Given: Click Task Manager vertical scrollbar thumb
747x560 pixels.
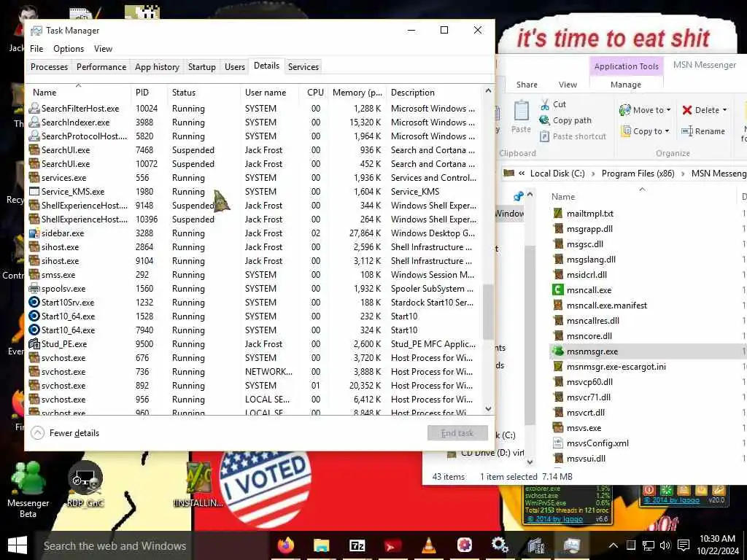Looking at the screenshot, I should click(x=488, y=312).
